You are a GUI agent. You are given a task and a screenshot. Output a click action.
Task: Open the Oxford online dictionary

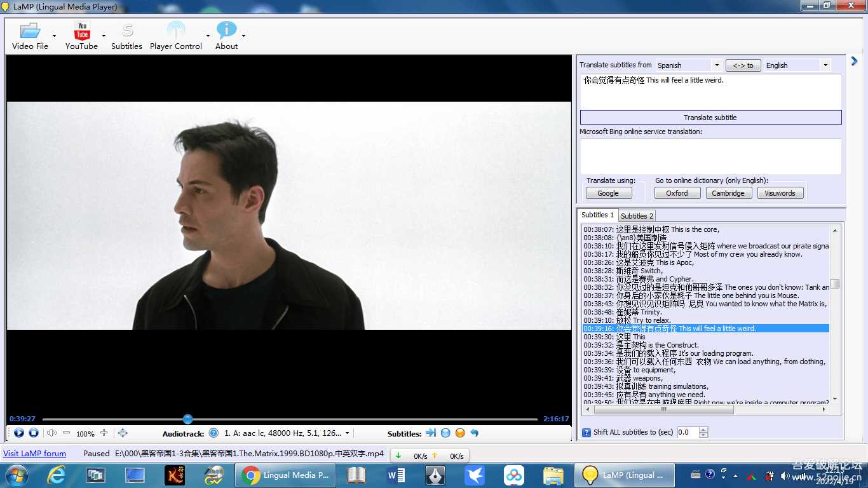pos(677,193)
